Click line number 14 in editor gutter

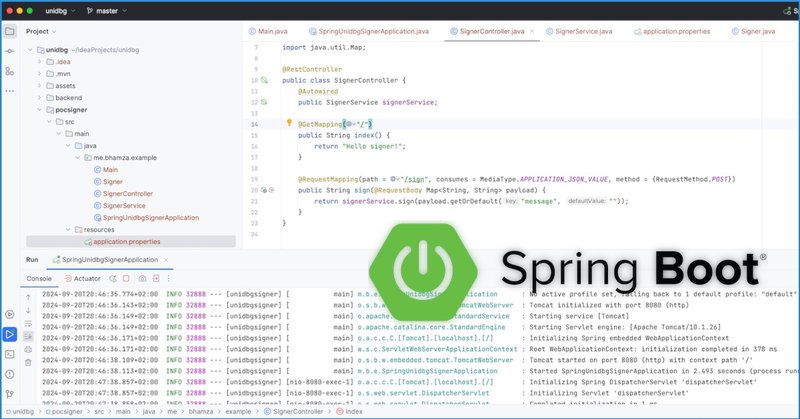[x=254, y=124]
